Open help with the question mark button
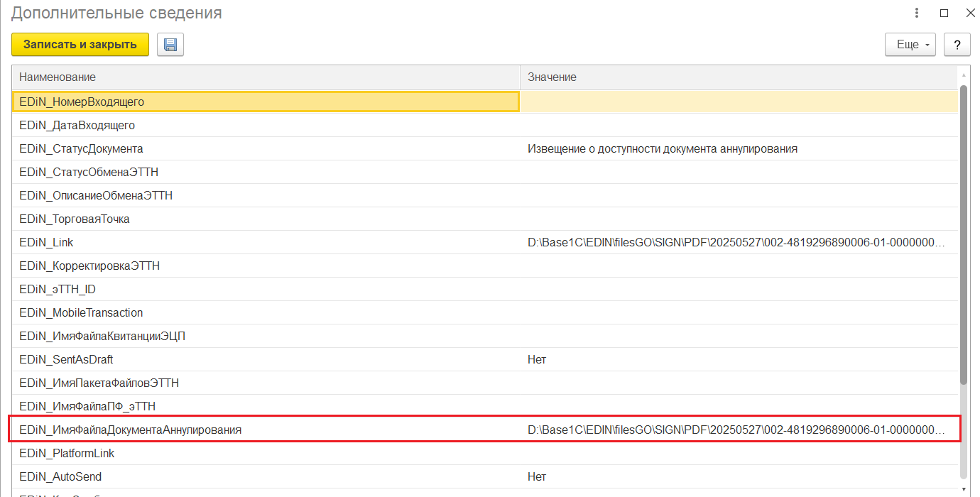Viewport: 980px width, 497px height. tap(957, 45)
